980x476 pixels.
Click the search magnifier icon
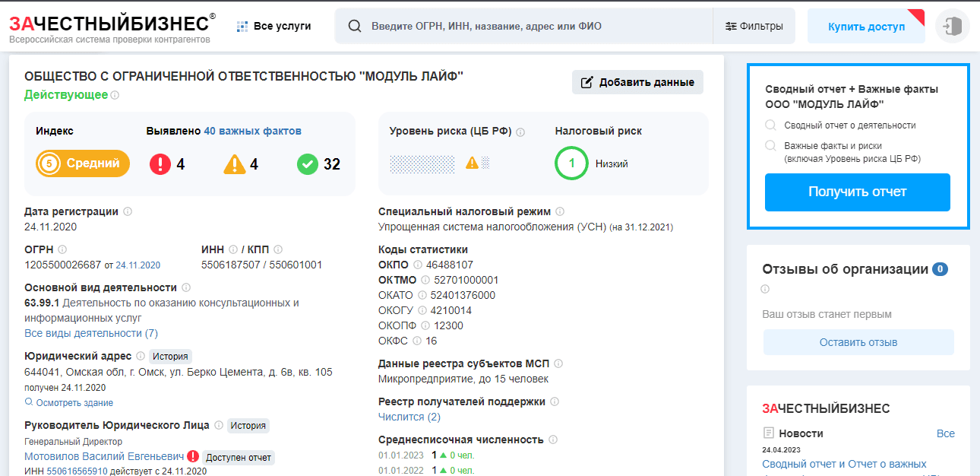pos(354,26)
